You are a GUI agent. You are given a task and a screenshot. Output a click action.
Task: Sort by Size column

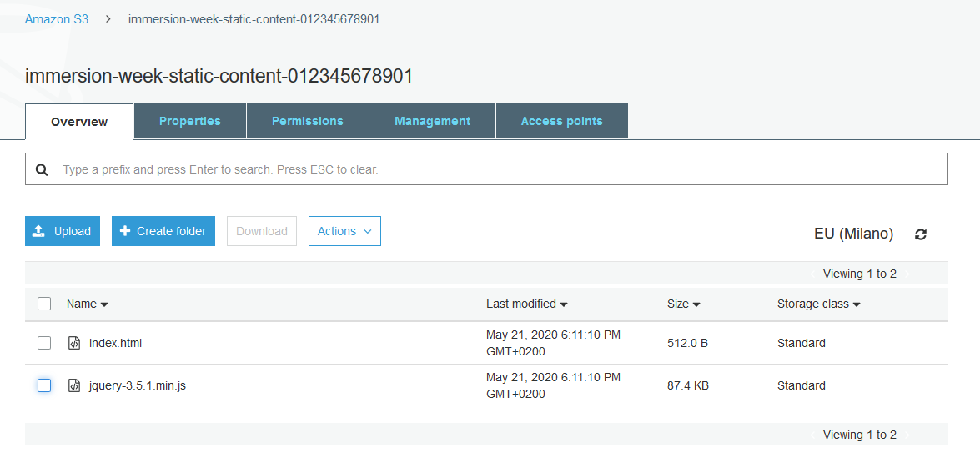pos(683,304)
